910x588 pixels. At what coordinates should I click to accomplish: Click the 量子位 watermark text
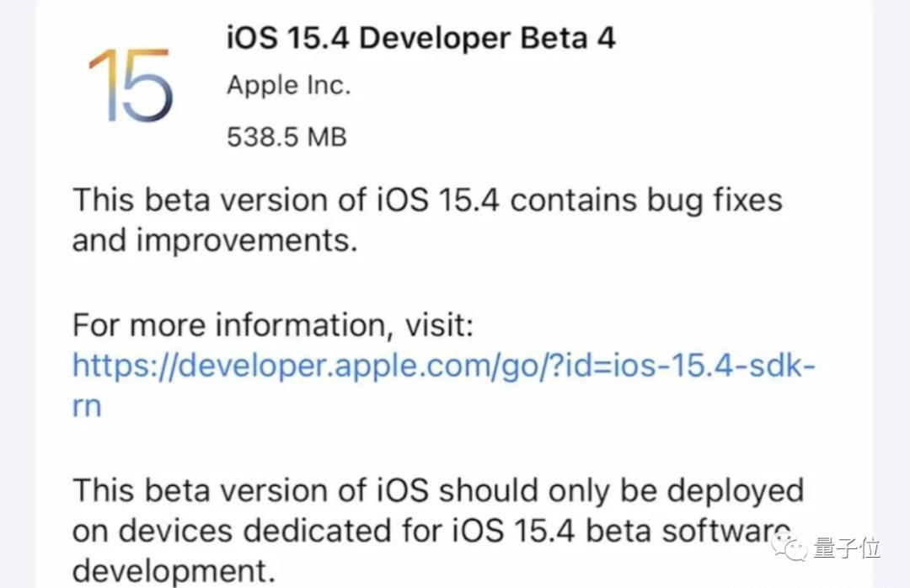coord(847,548)
